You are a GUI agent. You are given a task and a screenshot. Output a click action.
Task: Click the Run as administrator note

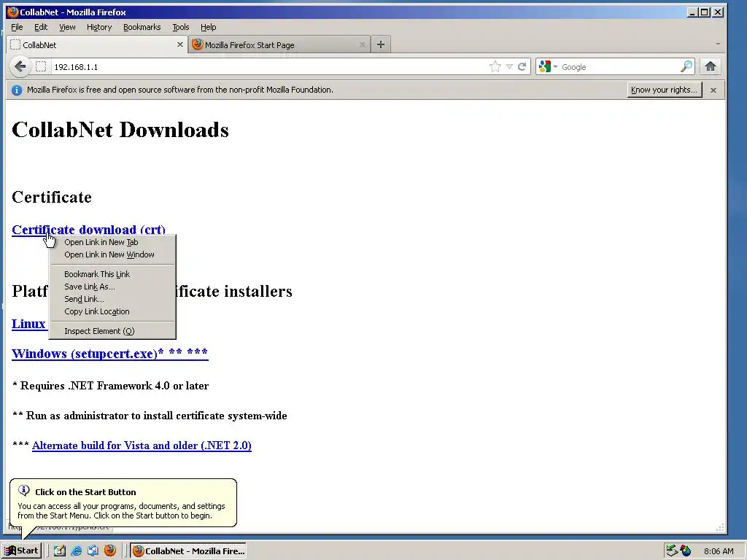150,415
